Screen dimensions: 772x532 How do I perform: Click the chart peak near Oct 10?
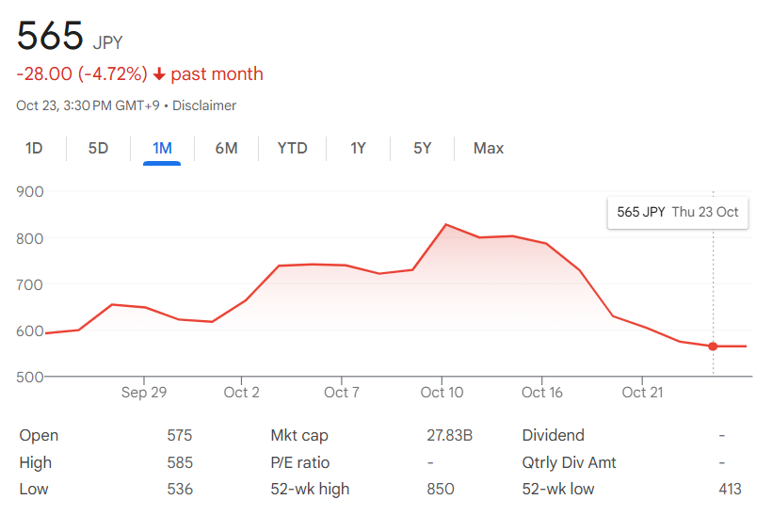pos(446,225)
